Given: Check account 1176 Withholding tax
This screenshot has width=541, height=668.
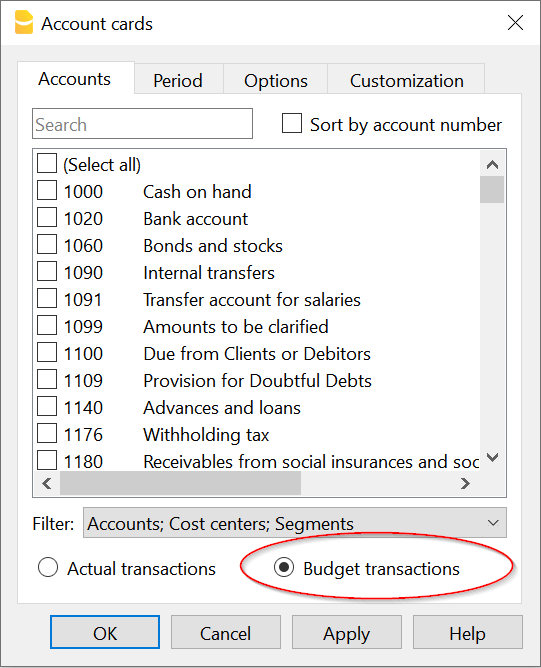Looking at the screenshot, I should click(47, 433).
